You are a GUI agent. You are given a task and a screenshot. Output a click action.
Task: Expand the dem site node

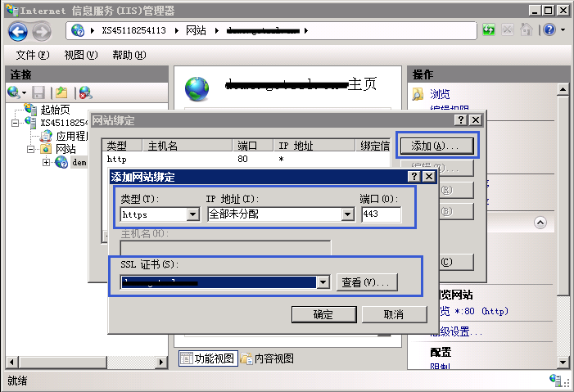click(46, 162)
